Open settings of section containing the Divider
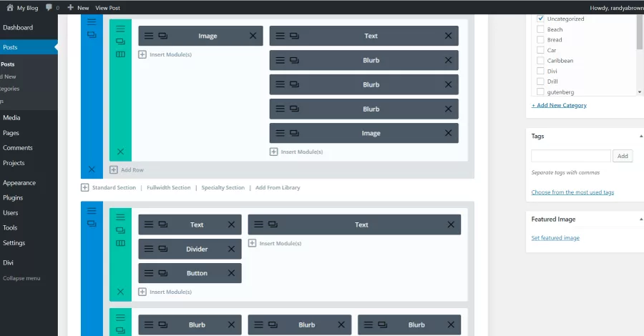The height and width of the screenshot is (336, 644). click(92, 210)
